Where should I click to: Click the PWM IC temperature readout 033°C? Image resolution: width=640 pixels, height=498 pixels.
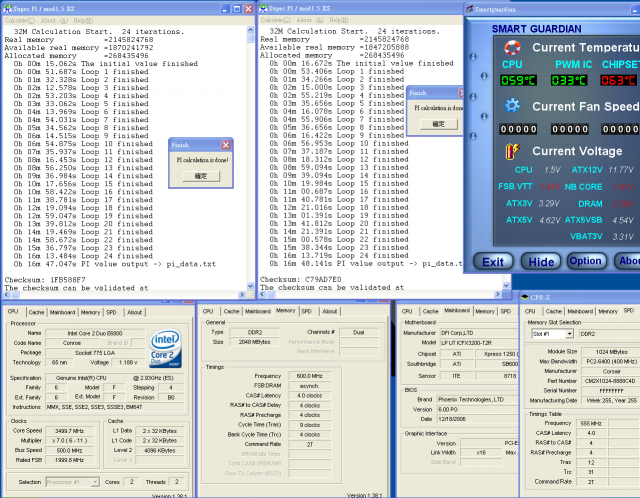tap(569, 80)
